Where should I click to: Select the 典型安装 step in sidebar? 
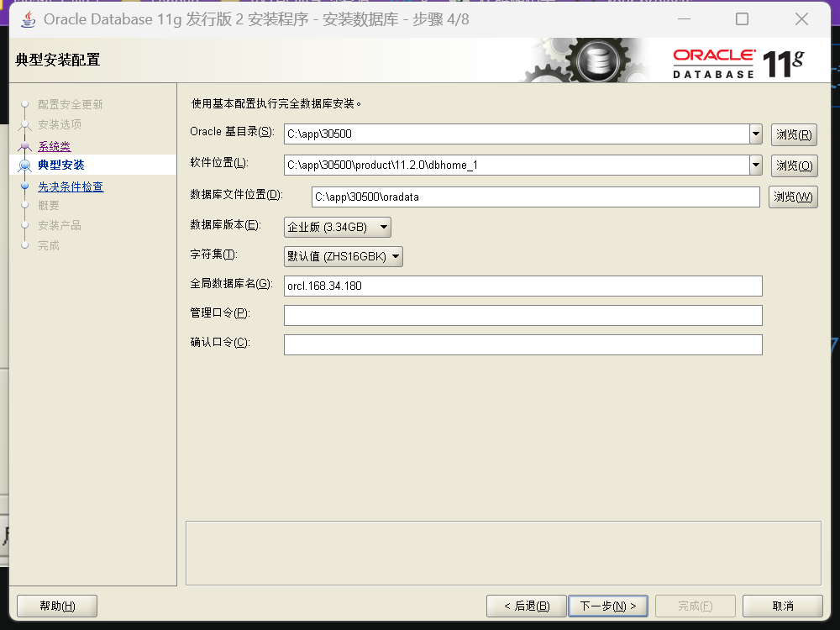click(x=61, y=165)
